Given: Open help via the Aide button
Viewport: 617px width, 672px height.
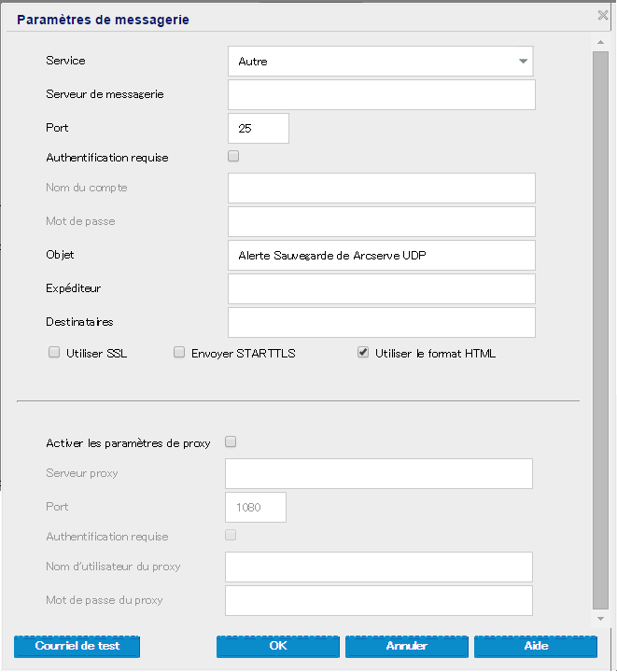Looking at the screenshot, I should 536,646.
